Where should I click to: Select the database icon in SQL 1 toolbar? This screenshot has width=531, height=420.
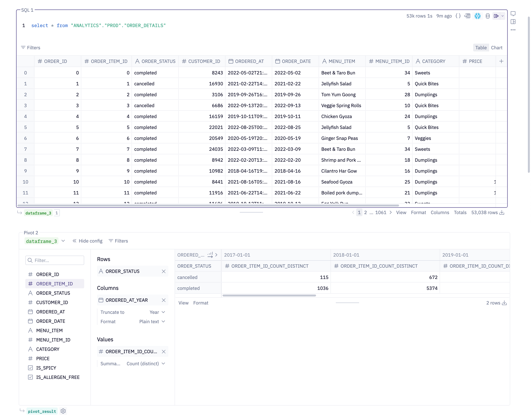(x=488, y=16)
